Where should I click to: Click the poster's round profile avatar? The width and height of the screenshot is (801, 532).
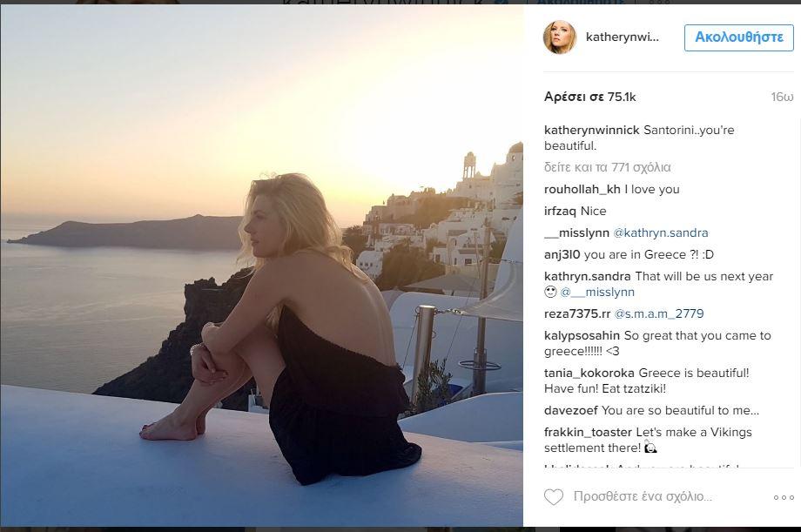click(x=560, y=37)
